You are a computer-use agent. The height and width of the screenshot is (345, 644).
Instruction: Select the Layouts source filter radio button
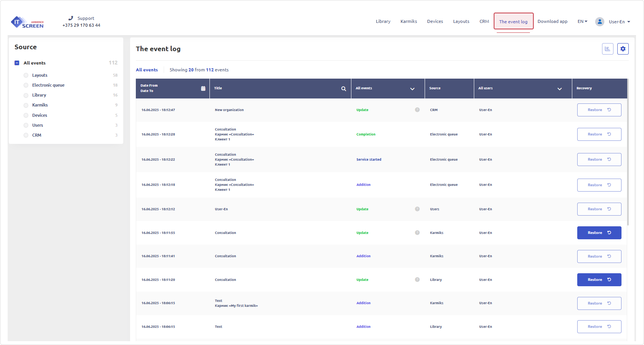[x=26, y=75]
